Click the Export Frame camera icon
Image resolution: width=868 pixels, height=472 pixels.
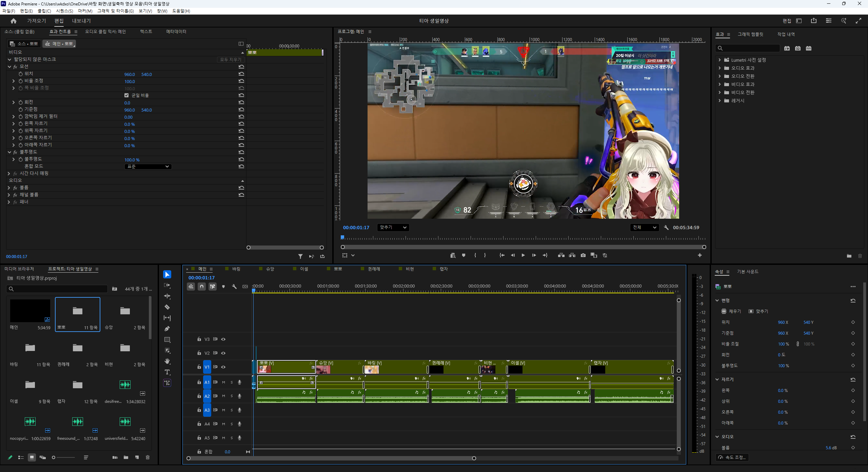click(583, 255)
